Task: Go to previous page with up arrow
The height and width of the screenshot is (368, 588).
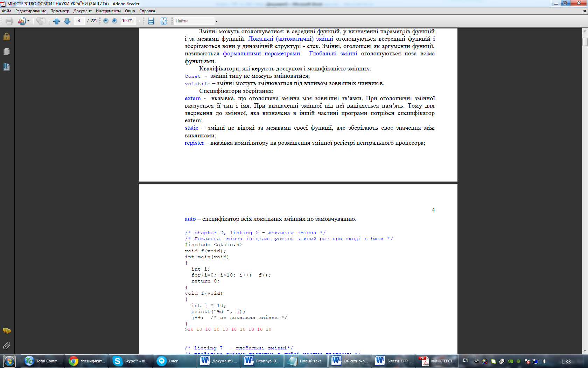Action: click(x=57, y=21)
